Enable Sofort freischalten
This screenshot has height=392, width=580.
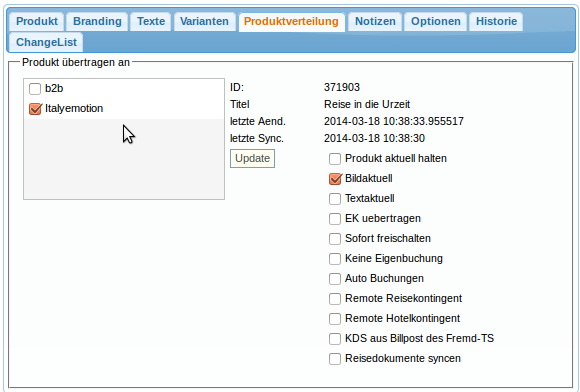tap(335, 239)
